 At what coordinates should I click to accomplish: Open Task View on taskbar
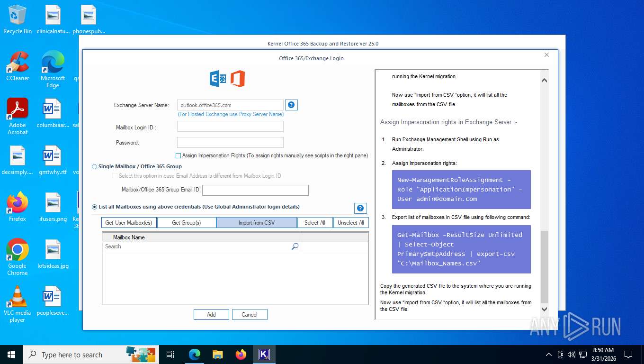point(170,355)
